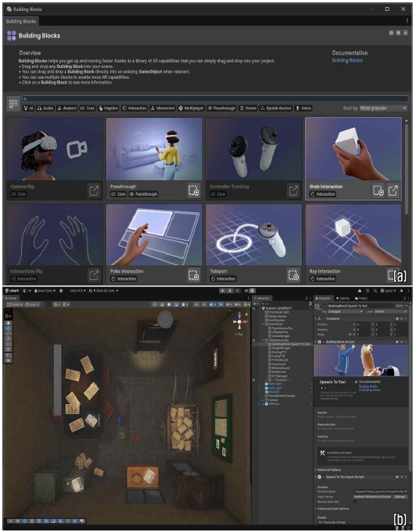Image resolution: width=415 pixels, height=532 pixels.
Task: Click Play in the Unity toolbar
Action: pos(222,291)
